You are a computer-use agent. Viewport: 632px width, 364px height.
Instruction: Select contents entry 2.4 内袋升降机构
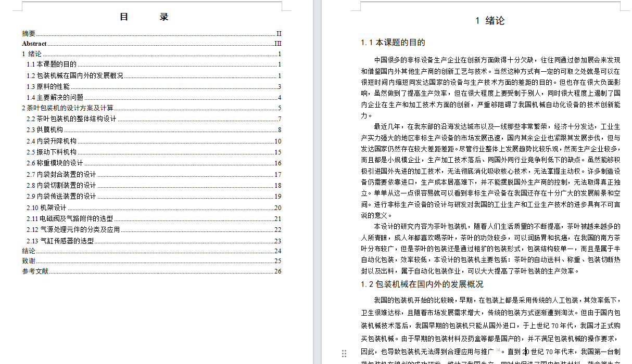pos(154,141)
